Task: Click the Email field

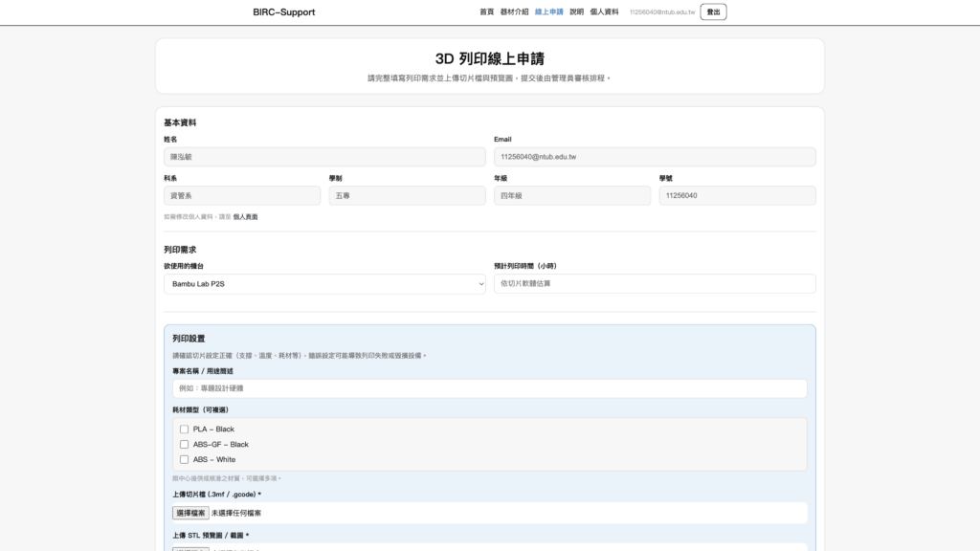Action: (655, 157)
